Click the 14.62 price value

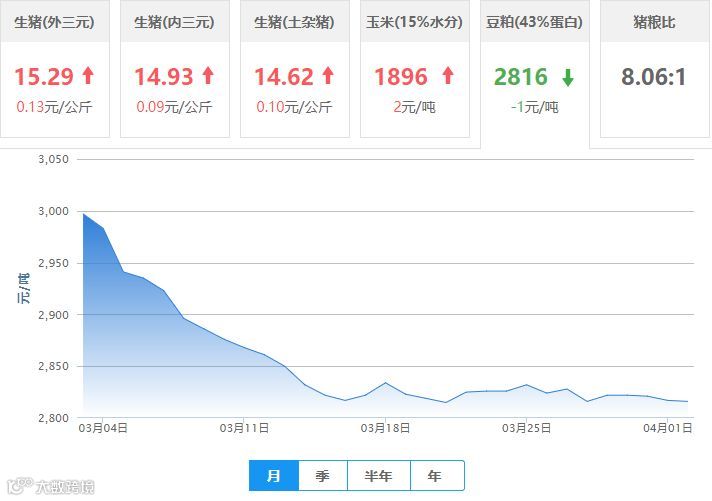point(283,76)
